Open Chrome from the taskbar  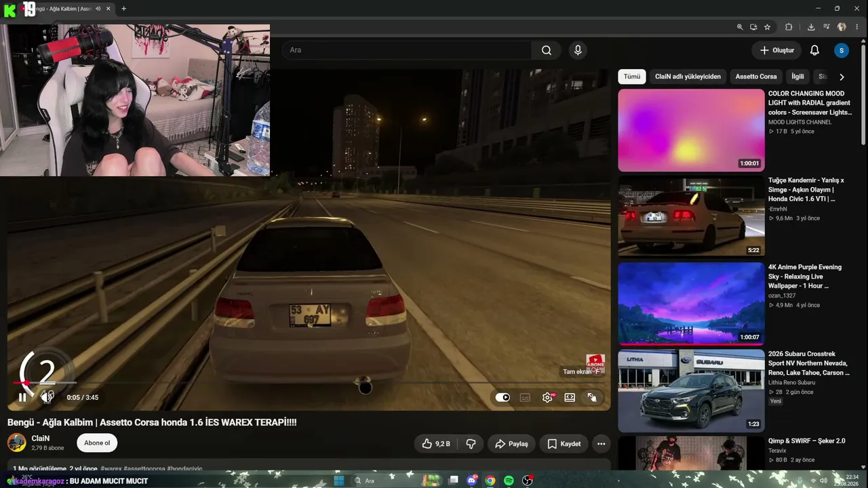[x=490, y=481]
